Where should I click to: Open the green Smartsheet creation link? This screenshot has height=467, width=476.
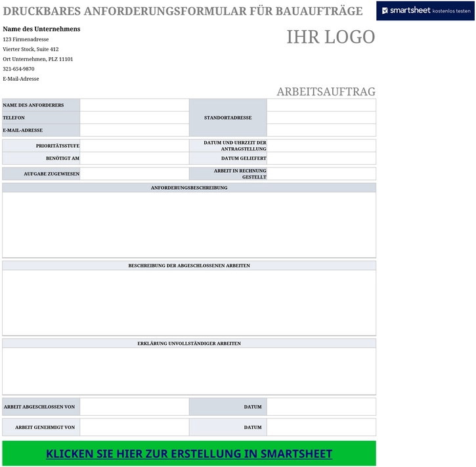[x=189, y=453]
